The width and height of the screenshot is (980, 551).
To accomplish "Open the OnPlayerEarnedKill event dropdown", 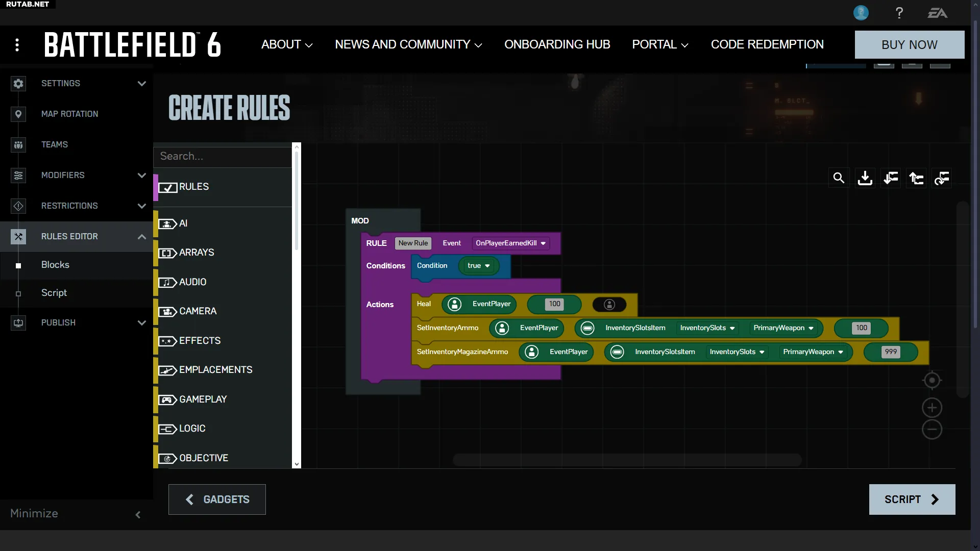I will point(510,243).
